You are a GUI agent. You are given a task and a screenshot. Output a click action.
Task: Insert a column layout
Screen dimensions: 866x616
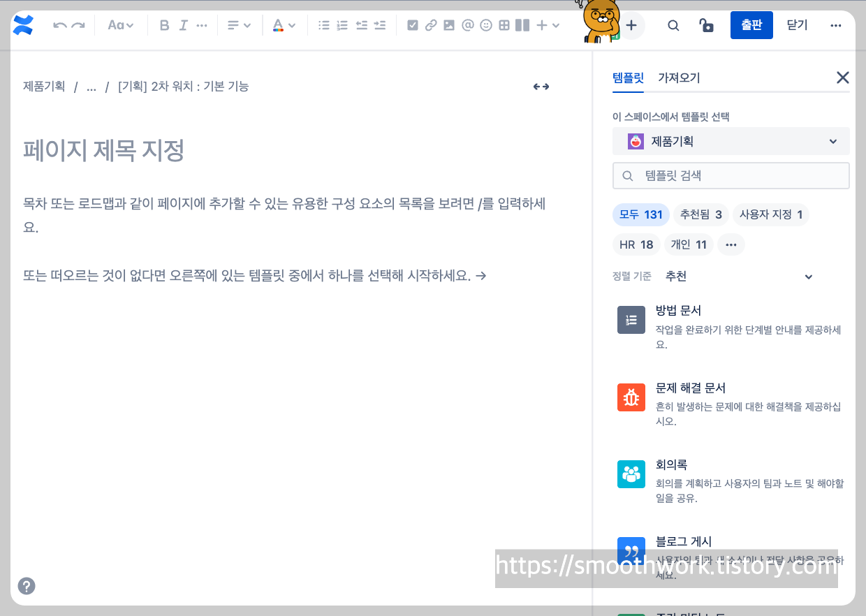(x=522, y=25)
